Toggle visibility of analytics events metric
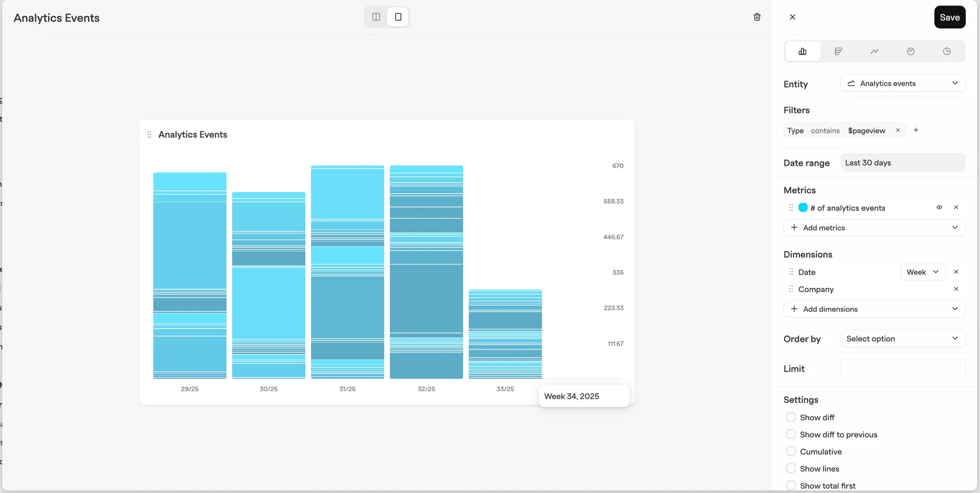980x493 pixels. (939, 208)
